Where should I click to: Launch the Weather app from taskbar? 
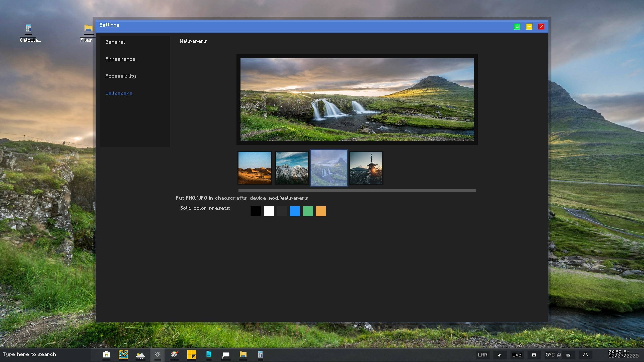(x=140, y=355)
